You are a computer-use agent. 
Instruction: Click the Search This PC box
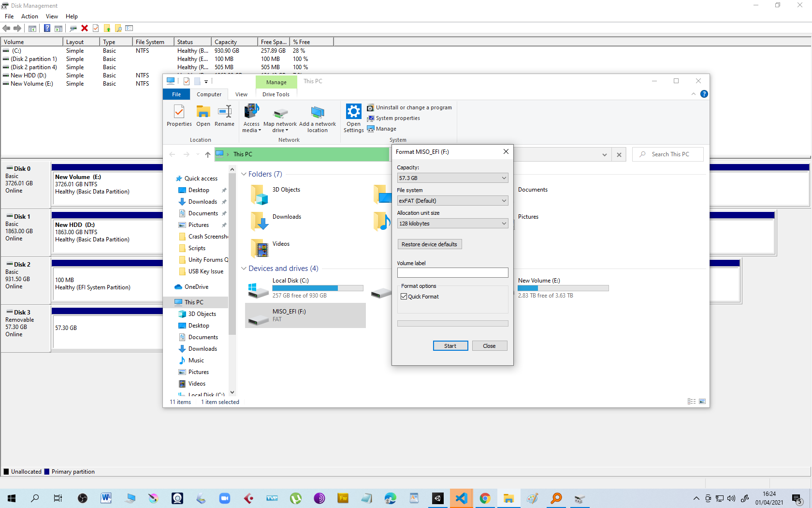(x=668, y=154)
